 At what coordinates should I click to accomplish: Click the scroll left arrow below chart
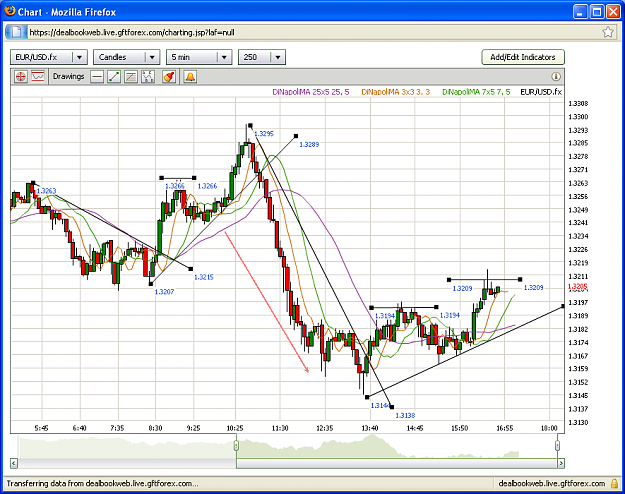(14, 463)
